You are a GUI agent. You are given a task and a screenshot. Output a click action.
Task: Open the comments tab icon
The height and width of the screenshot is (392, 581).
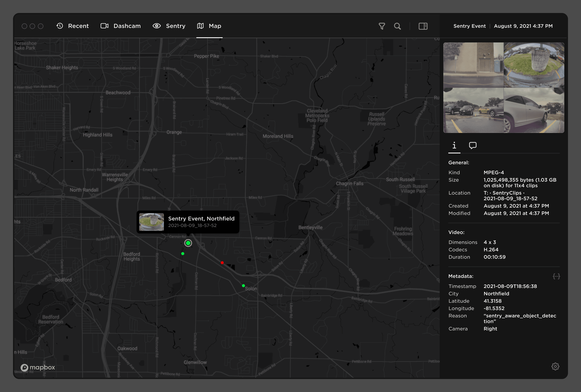click(473, 145)
